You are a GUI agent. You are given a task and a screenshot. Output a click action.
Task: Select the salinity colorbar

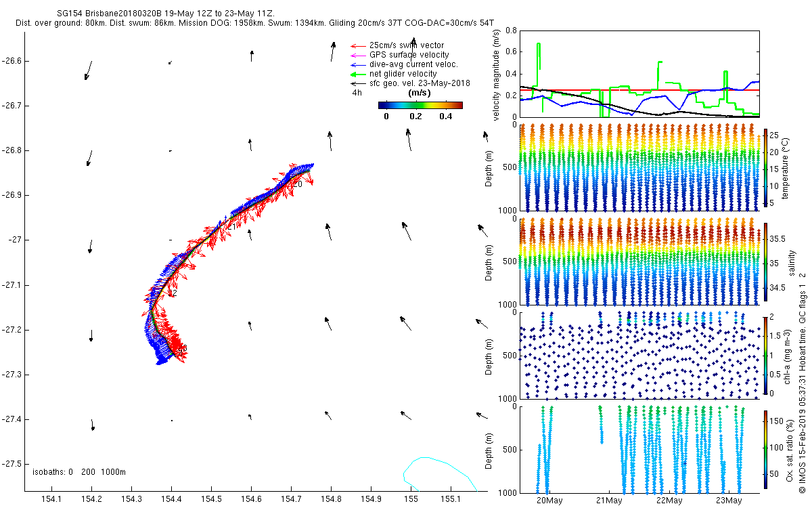pos(765,262)
